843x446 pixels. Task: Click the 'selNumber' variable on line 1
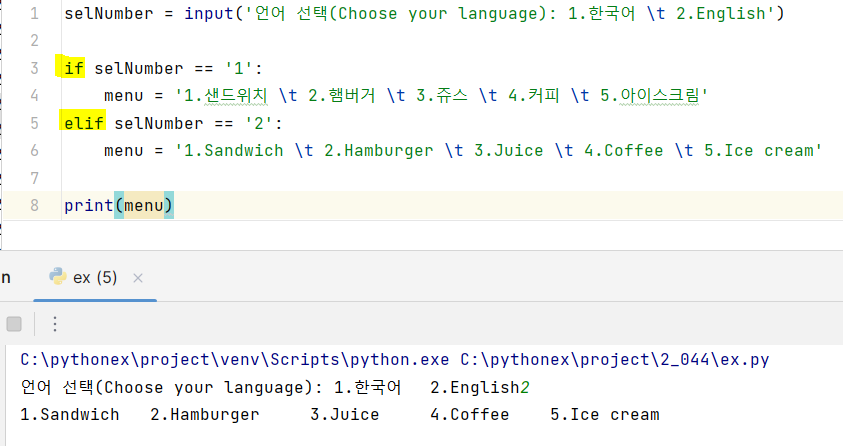tap(109, 13)
